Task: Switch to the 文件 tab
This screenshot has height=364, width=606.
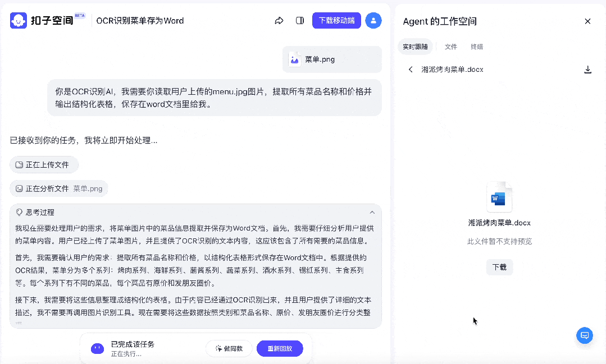Action: click(x=450, y=47)
